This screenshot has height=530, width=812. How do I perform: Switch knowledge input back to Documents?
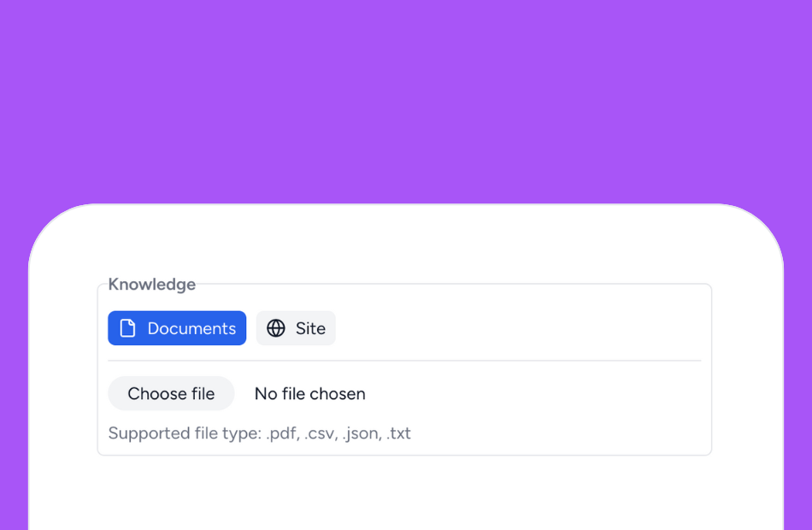click(177, 327)
